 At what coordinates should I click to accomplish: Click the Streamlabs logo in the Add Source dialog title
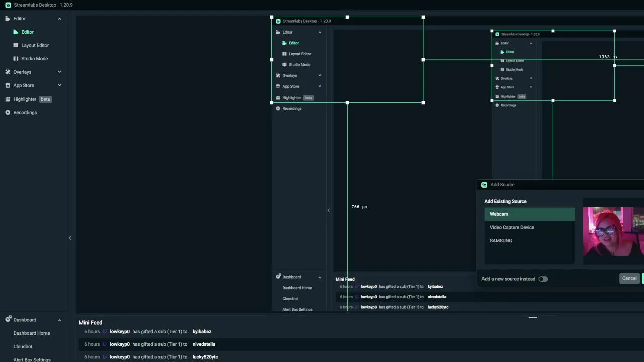(484, 185)
